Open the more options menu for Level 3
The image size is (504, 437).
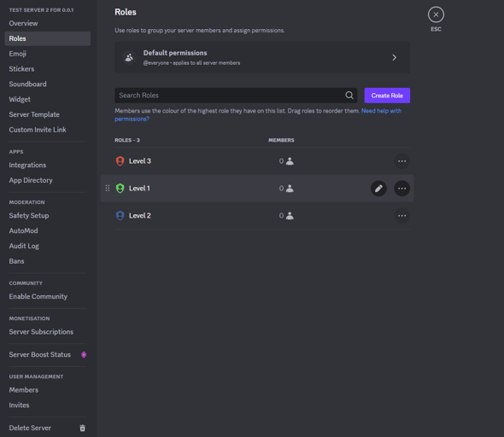pyautogui.click(x=401, y=161)
